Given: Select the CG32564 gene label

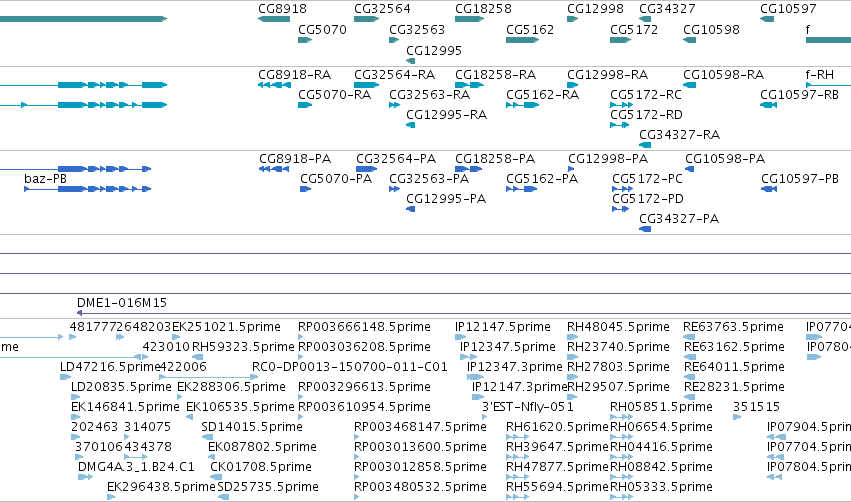Looking at the screenshot, I should tap(382, 9).
